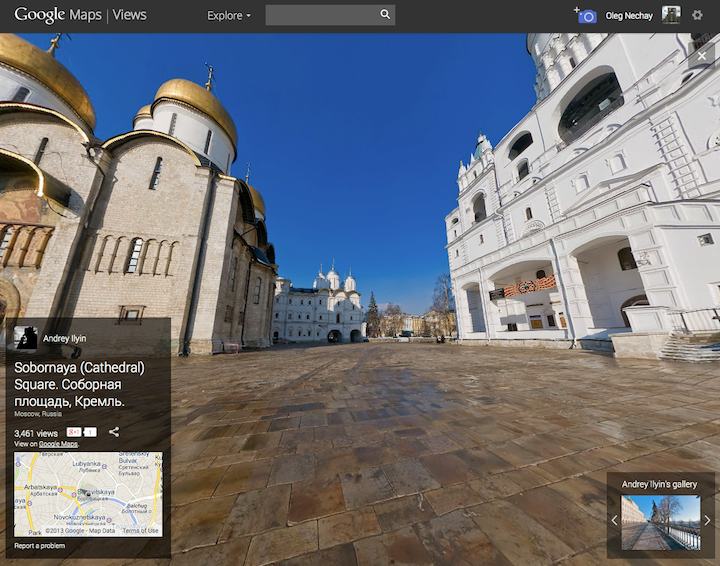Open Oleg Nechay's profile avatar

(671, 15)
